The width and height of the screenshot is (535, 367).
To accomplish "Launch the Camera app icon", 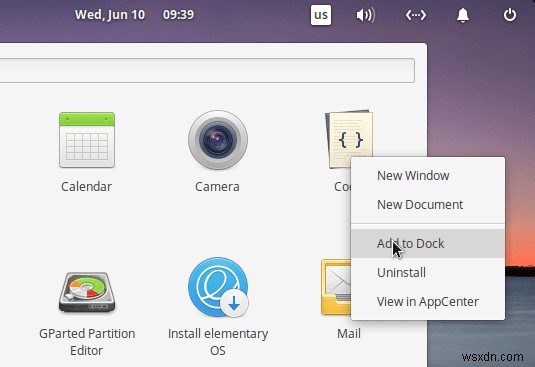I will (x=218, y=140).
